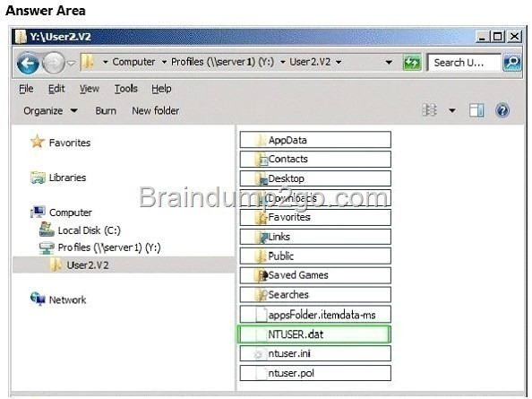Open the Tools menu

tap(126, 89)
